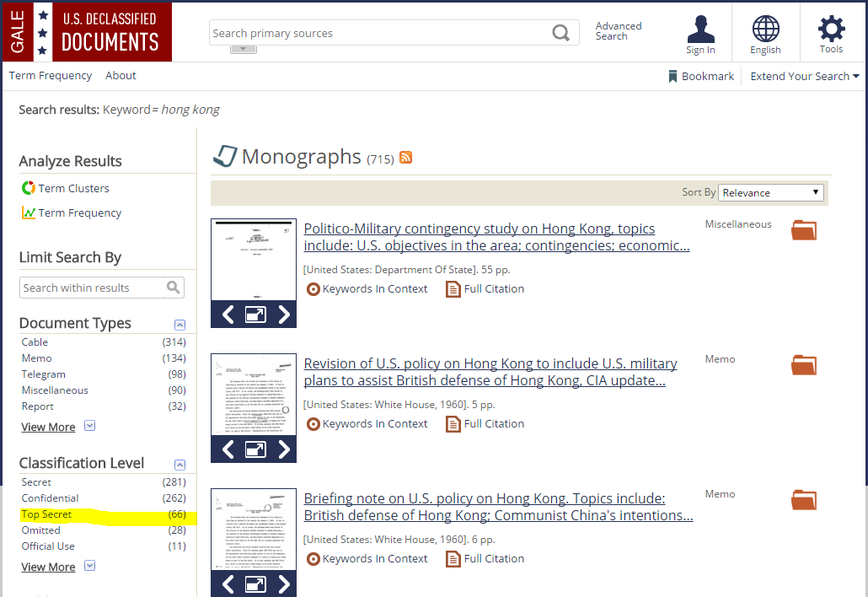Screen dimensions: 868x597
Task: Go to U.S. Declassified Documents home logo
Action: point(88,31)
